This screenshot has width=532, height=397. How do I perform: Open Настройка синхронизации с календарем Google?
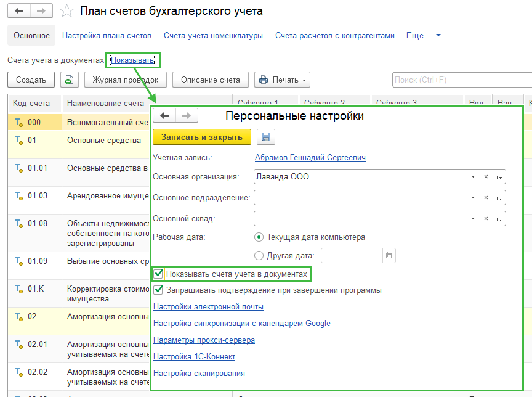tap(242, 323)
